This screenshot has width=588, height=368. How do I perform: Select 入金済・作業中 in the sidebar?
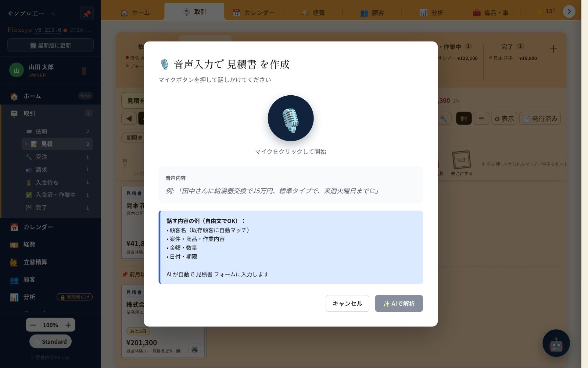click(57, 195)
